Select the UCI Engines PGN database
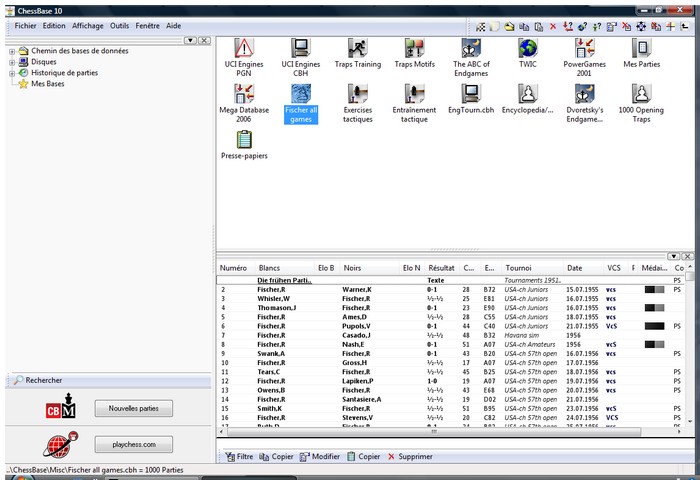The height and width of the screenshot is (480, 700). point(244,57)
